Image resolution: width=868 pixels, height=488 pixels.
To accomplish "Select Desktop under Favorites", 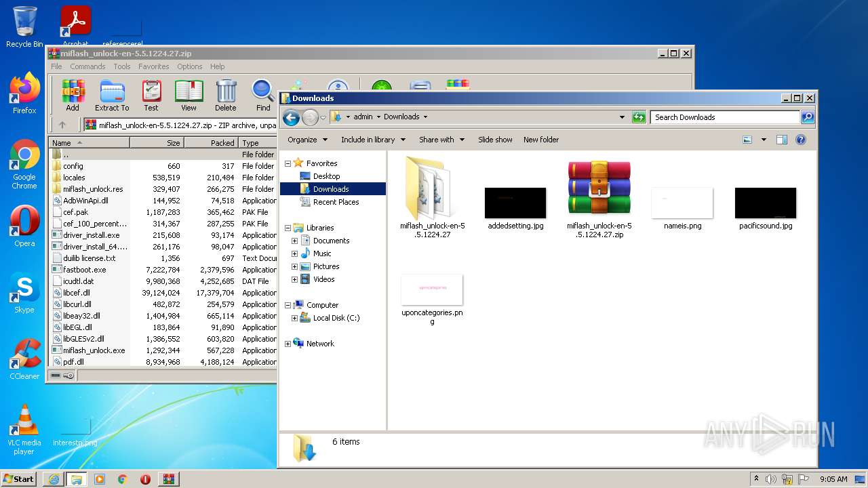I will pos(326,176).
